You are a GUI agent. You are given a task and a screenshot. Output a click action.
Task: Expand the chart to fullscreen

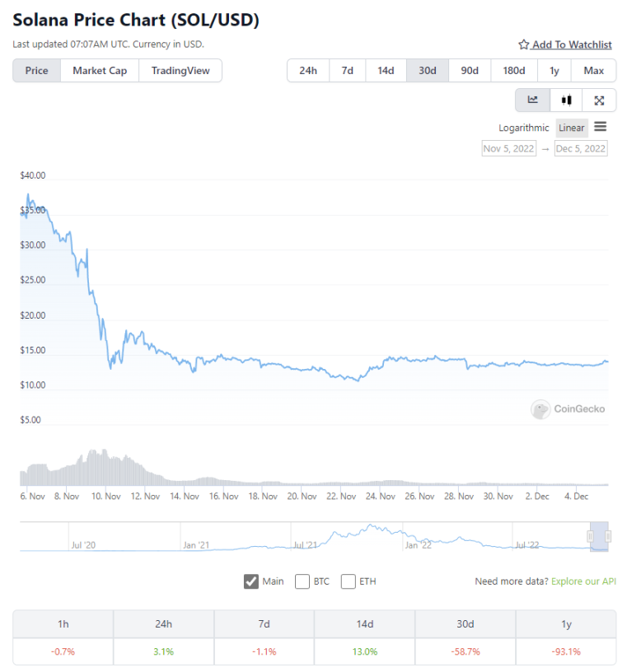click(x=598, y=100)
